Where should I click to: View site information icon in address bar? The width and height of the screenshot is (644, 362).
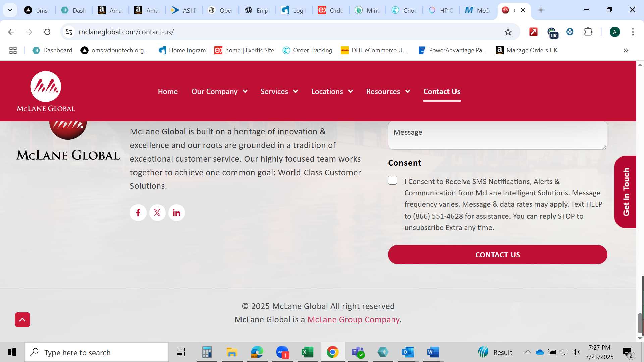click(x=69, y=32)
